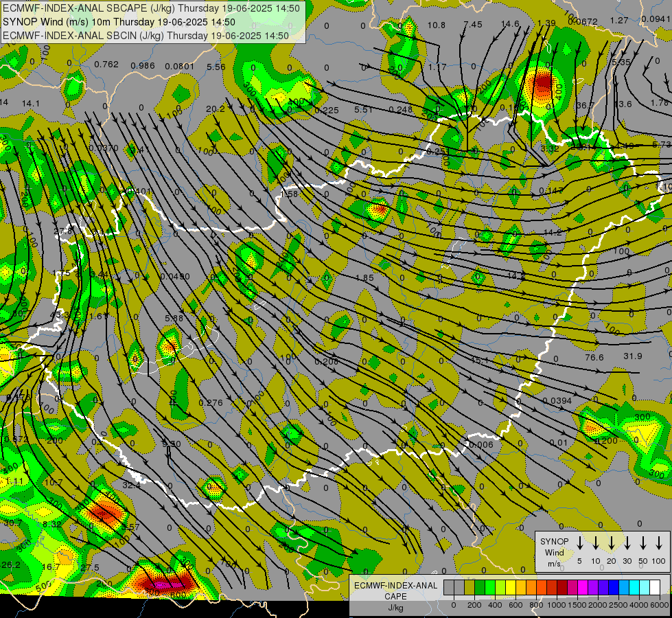Click the 0.147 value on the map

(551, 190)
